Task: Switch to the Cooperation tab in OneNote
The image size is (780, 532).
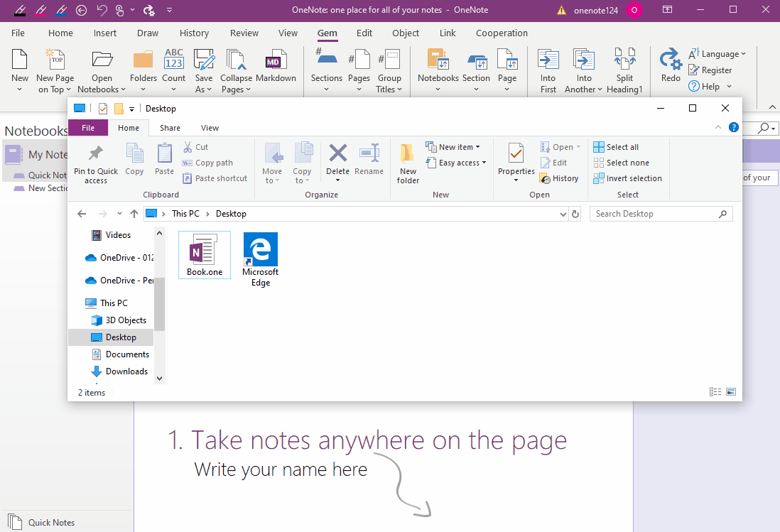Action: [502, 33]
